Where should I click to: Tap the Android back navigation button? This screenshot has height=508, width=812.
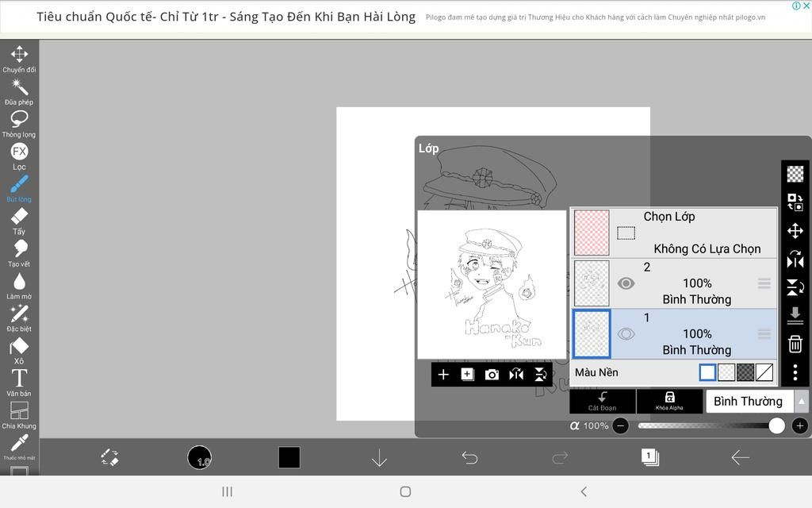(x=584, y=491)
